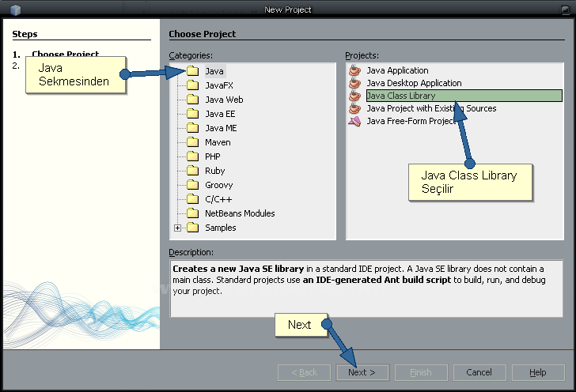Click the Java Desktop Application coffee cup icon
Screen dimensions: 576x392
click(354, 83)
